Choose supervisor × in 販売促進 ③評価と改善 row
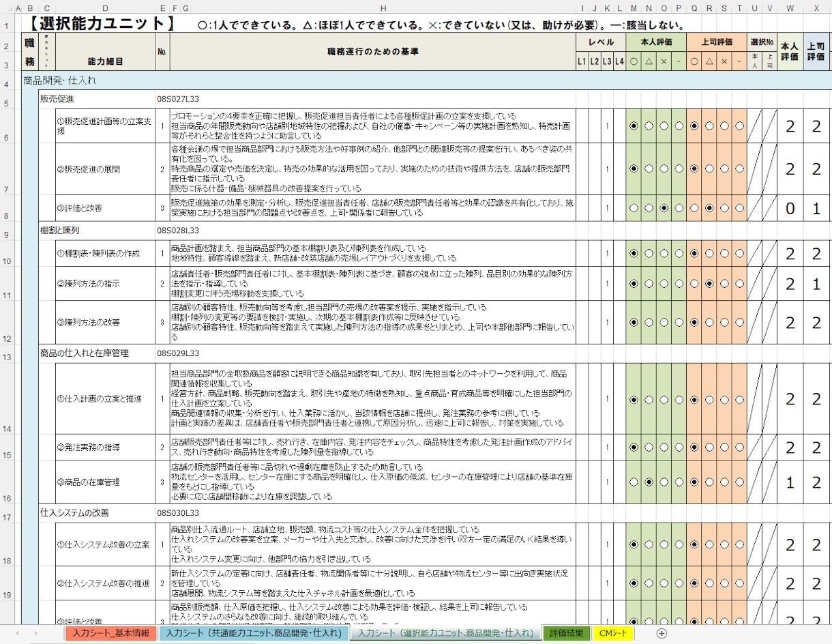Screen dimensions: 832x644 (x=724, y=208)
